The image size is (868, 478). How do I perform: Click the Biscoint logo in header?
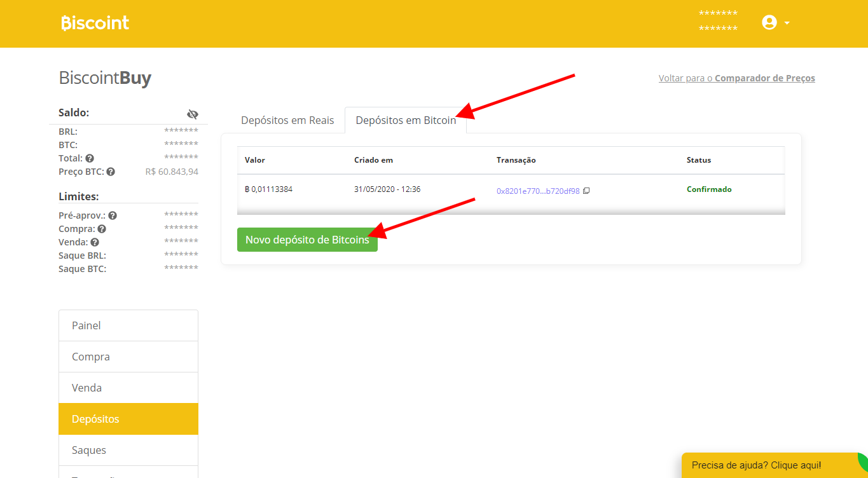[95, 23]
